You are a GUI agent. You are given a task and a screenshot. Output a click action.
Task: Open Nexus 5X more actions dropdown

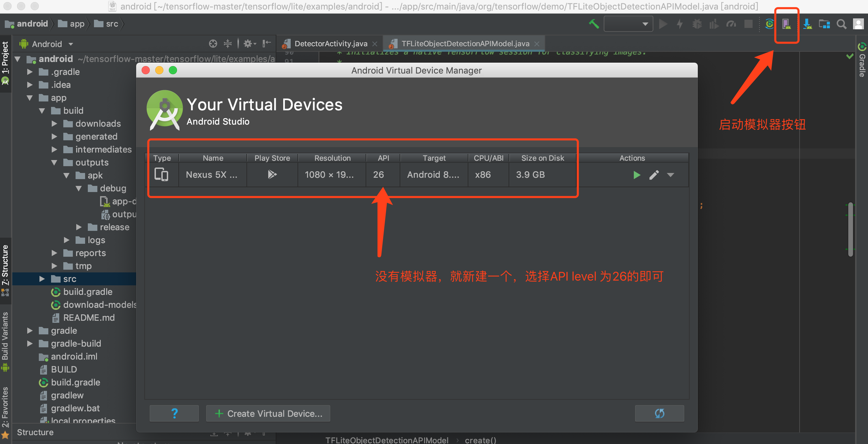coord(671,175)
